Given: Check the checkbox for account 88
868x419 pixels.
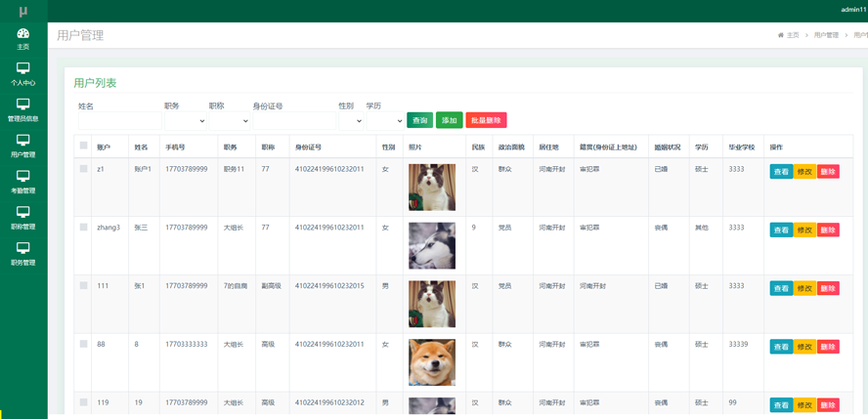Looking at the screenshot, I should tap(84, 344).
